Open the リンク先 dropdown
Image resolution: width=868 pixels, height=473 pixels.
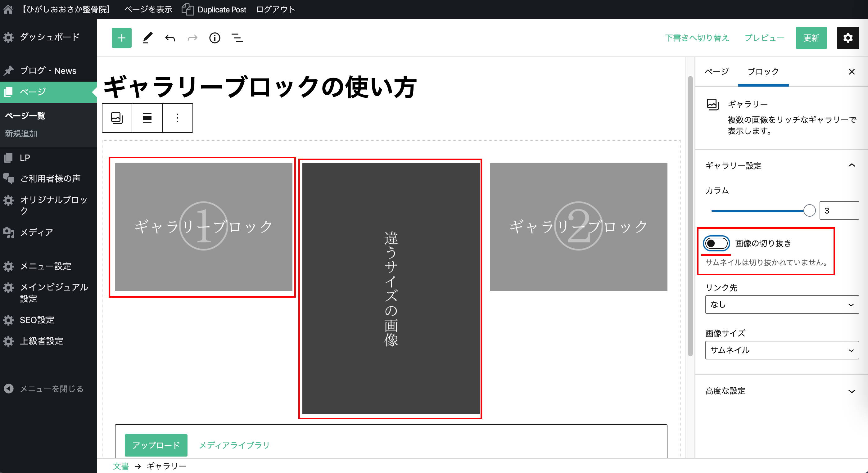pyautogui.click(x=781, y=304)
